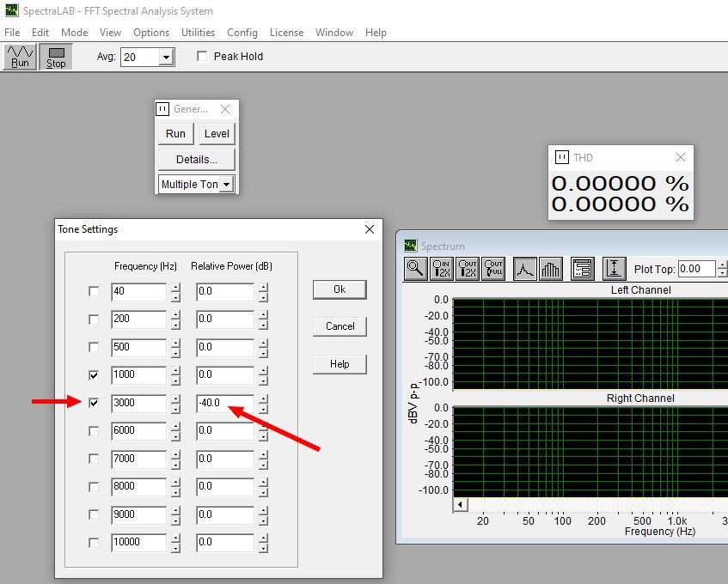Enable the 7000 Hz tone checkbox
Screen dimensions: 728x584
pyautogui.click(x=94, y=459)
